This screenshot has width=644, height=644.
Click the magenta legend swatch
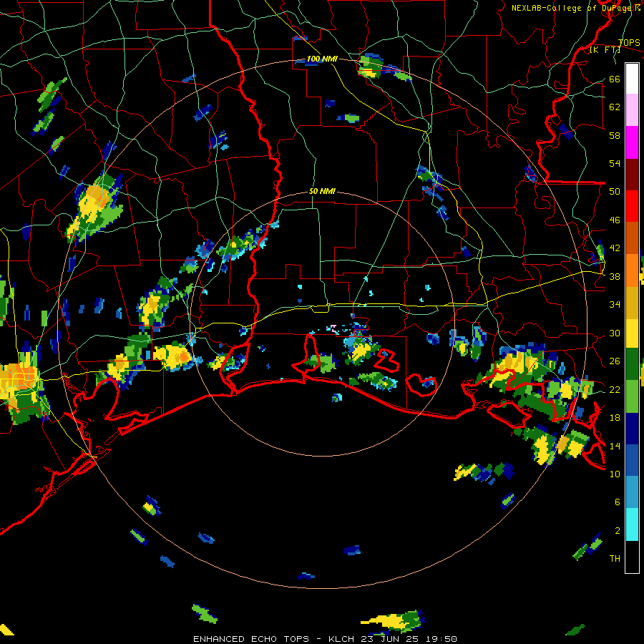point(632,142)
